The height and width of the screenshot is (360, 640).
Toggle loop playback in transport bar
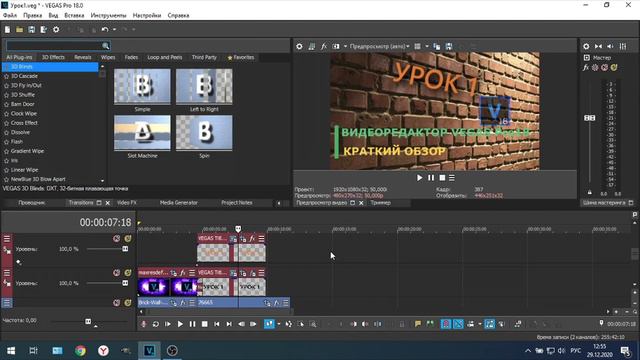pyautogui.click(x=156, y=324)
